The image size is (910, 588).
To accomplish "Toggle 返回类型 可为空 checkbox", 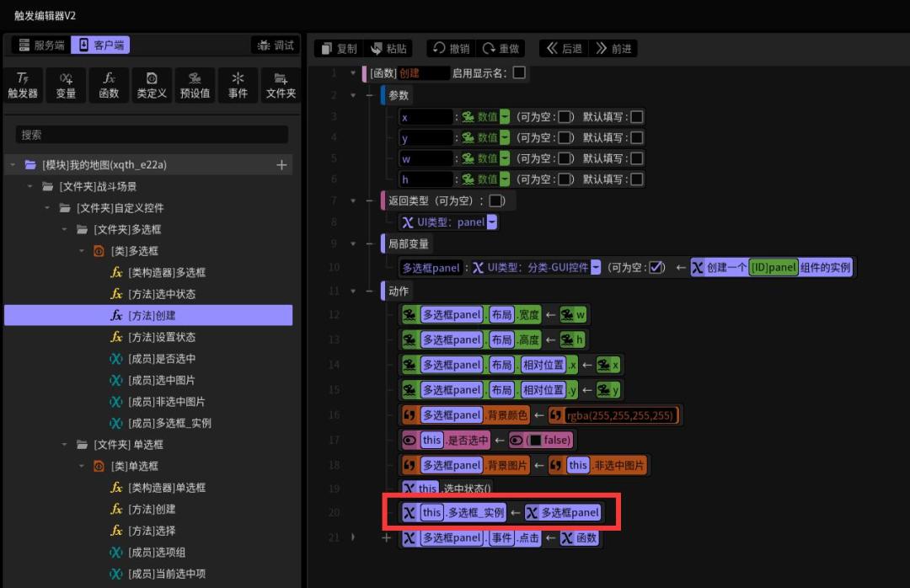I will pos(496,200).
